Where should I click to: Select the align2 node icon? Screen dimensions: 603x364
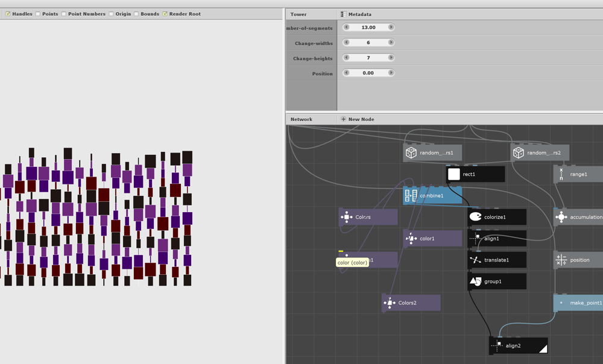(x=497, y=346)
